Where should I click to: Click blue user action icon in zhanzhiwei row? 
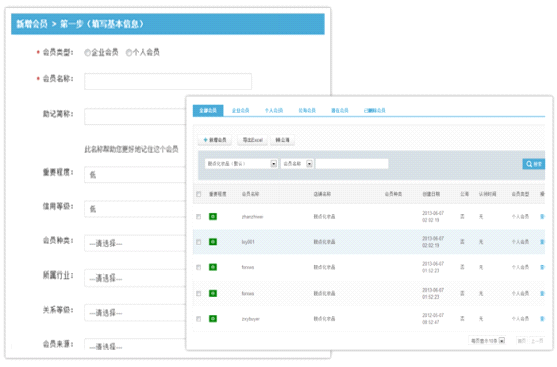pos(542,216)
